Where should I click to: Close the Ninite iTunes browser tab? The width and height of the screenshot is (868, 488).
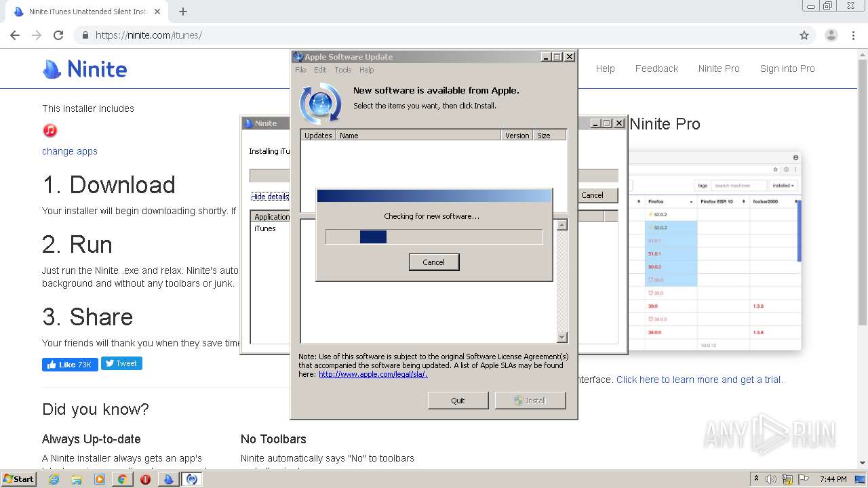(157, 12)
